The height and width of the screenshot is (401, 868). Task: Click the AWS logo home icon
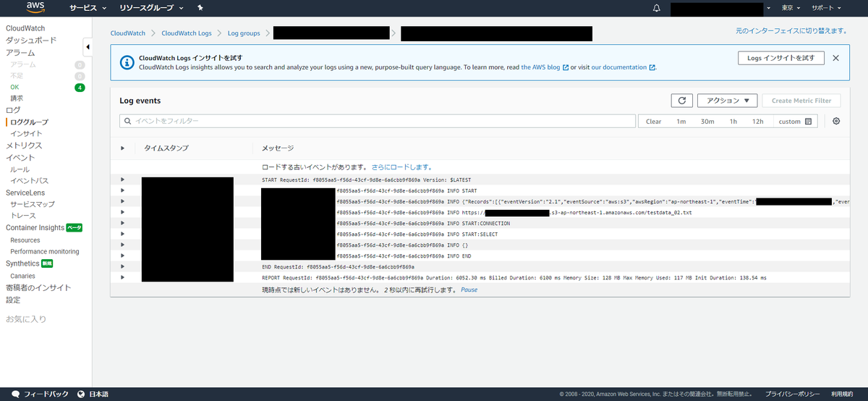35,8
